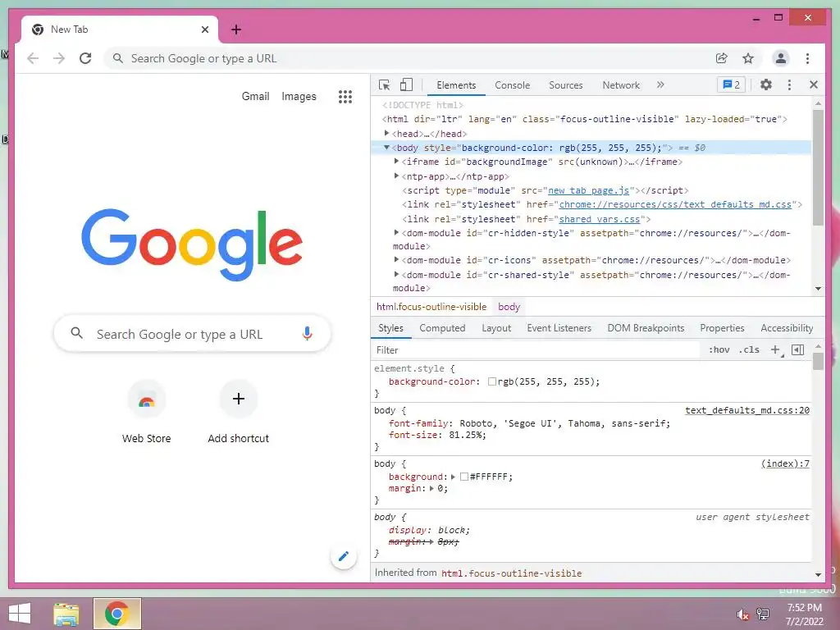Click the inspect element picker icon

tap(384, 84)
